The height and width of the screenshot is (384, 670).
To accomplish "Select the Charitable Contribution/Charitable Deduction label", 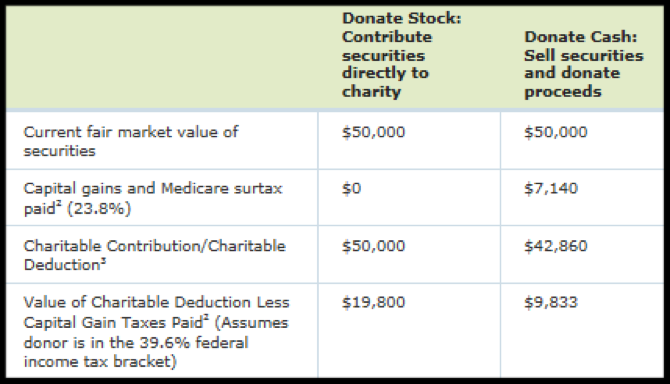I will [x=155, y=255].
